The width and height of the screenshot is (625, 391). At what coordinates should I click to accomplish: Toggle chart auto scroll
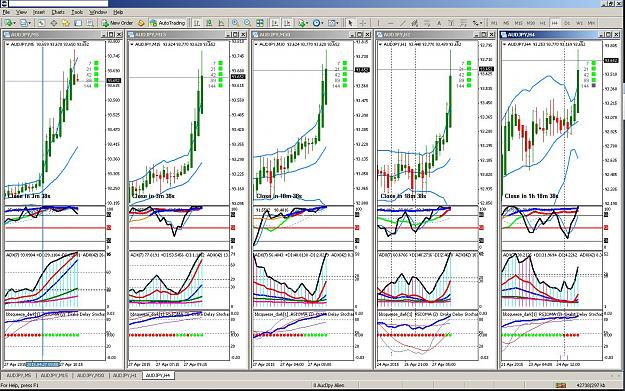(275, 23)
